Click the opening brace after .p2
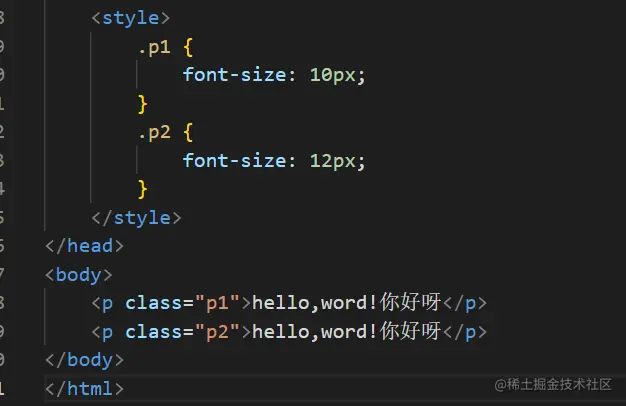The image size is (626, 406). (x=188, y=133)
